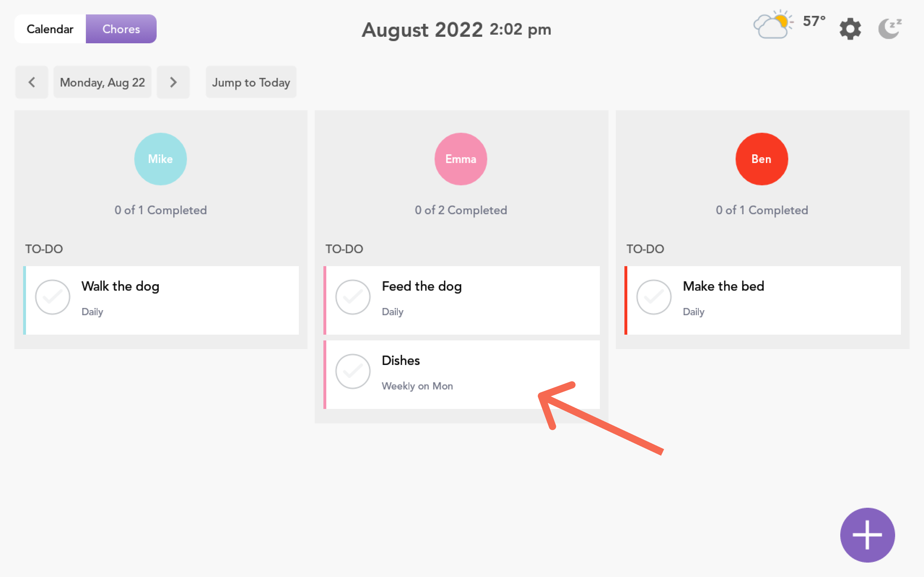This screenshot has height=577, width=924.
Task: Open the weather cloud icon
Action: click(772, 25)
